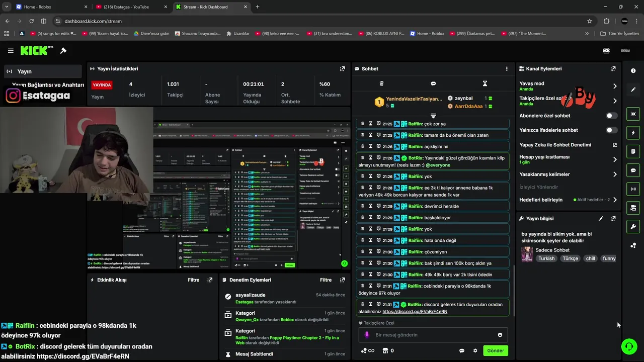Click the trash icon in Sohbet toolbar
Image resolution: width=644 pixels, height=362 pixels.
[x=381, y=83]
